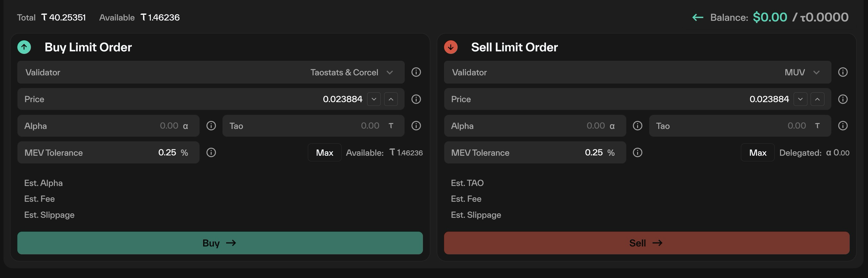868x278 pixels.
Task: Decrease Buy price with down chevron
Action: tap(374, 99)
